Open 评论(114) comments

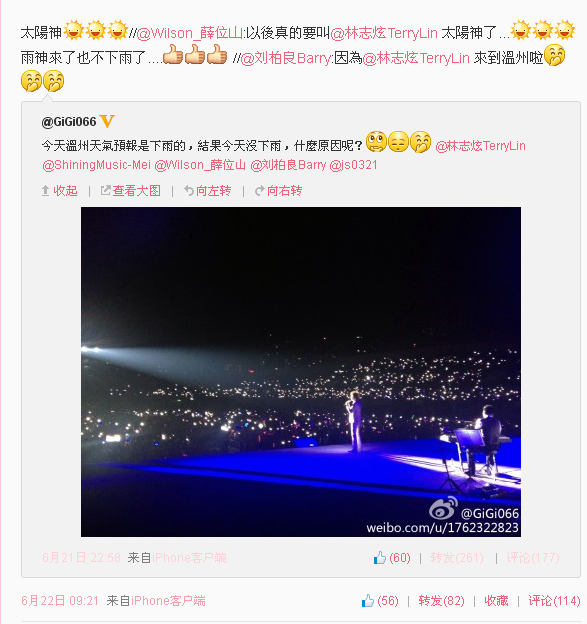[x=554, y=601]
